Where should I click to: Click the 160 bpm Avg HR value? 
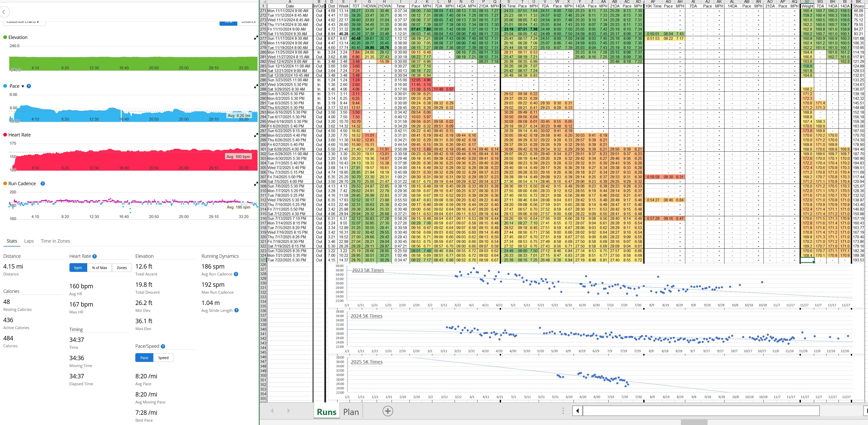coord(81,286)
